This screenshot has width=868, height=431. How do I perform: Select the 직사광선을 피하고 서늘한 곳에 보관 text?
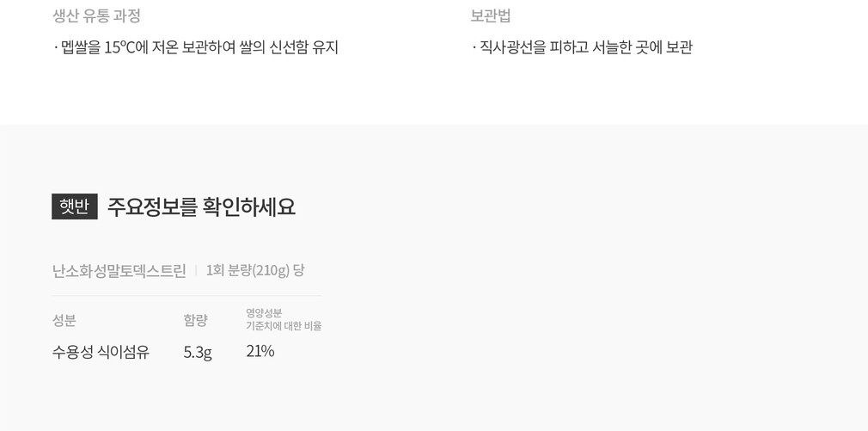(x=585, y=47)
